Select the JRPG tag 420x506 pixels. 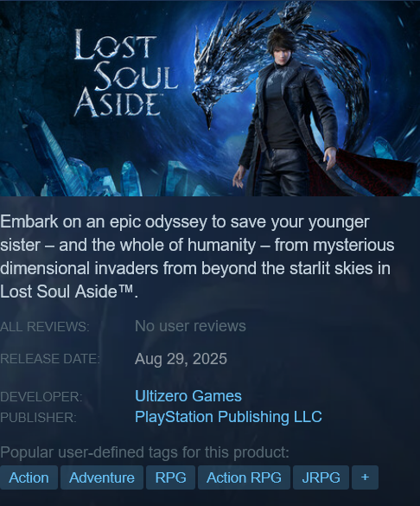(321, 477)
